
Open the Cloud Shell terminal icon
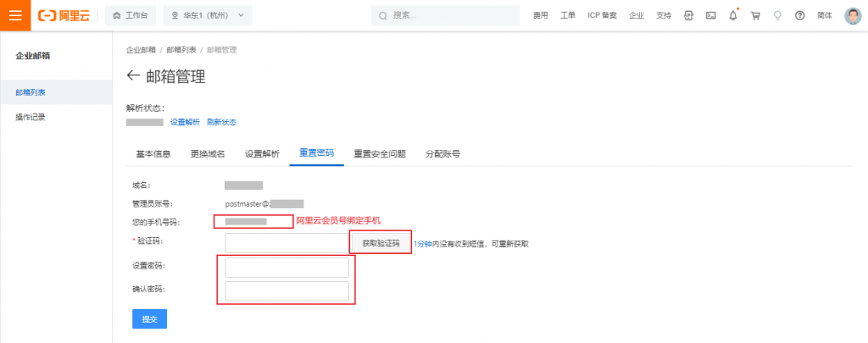(711, 15)
